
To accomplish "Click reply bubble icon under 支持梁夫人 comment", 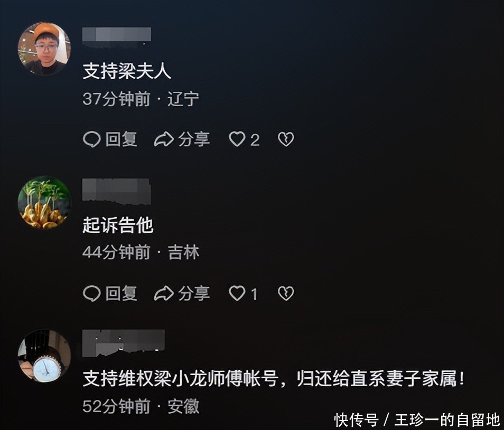I will pyautogui.click(x=91, y=140).
